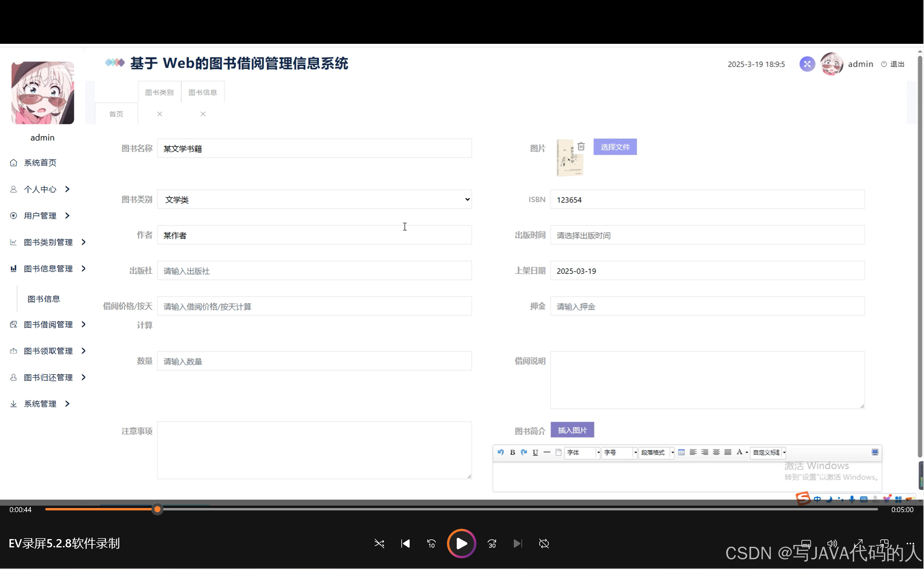
Task: Switch to the 首页 tab
Action: pyautogui.click(x=116, y=114)
